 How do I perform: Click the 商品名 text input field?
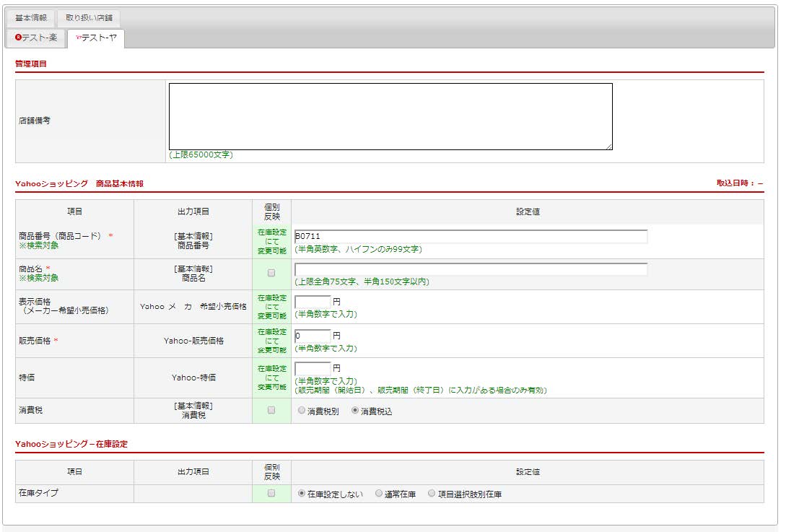[471, 269]
